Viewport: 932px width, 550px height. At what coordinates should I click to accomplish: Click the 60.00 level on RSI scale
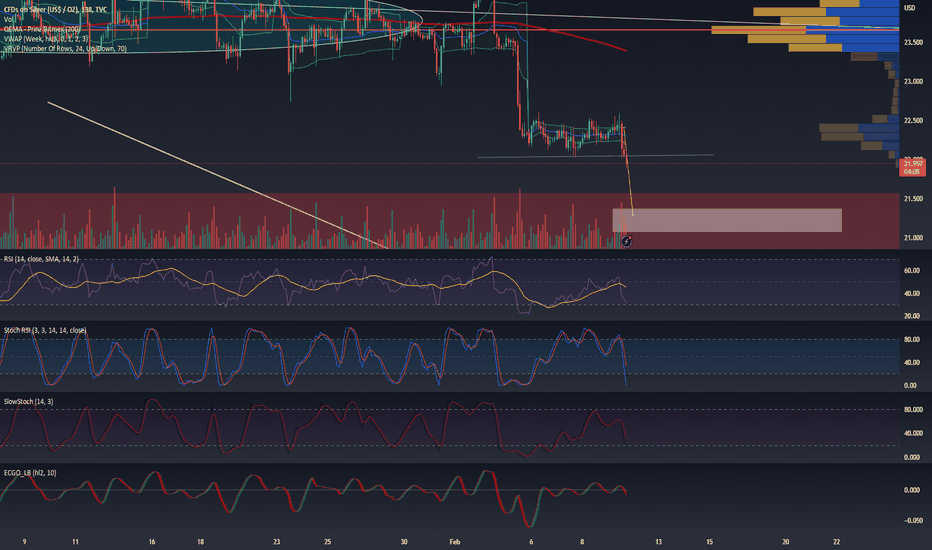click(x=912, y=271)
